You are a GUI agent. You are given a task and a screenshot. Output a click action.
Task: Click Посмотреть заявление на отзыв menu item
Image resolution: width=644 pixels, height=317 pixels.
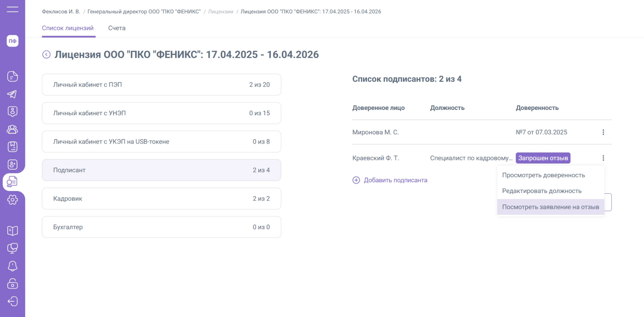(x=550, y=207)
